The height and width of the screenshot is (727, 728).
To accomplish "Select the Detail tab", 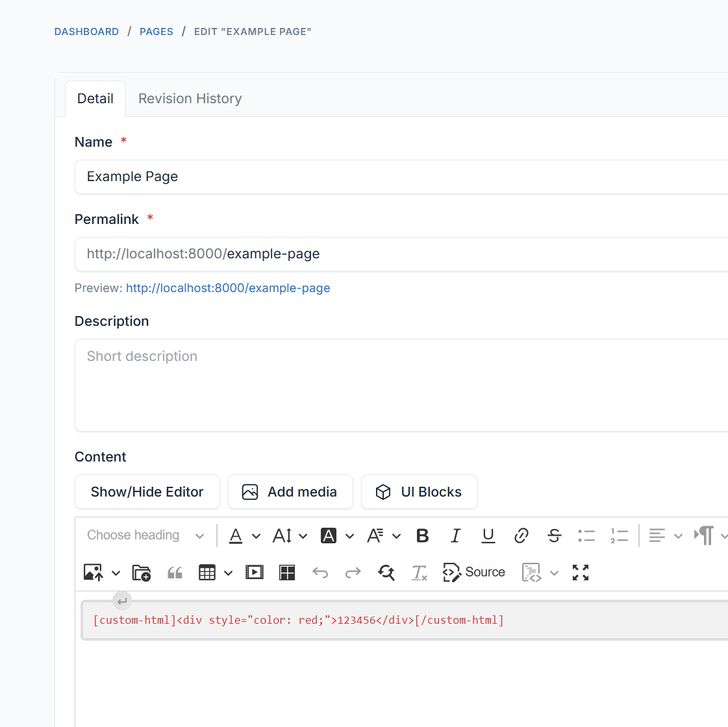I will pyautogui.click(x=95, y=99).
